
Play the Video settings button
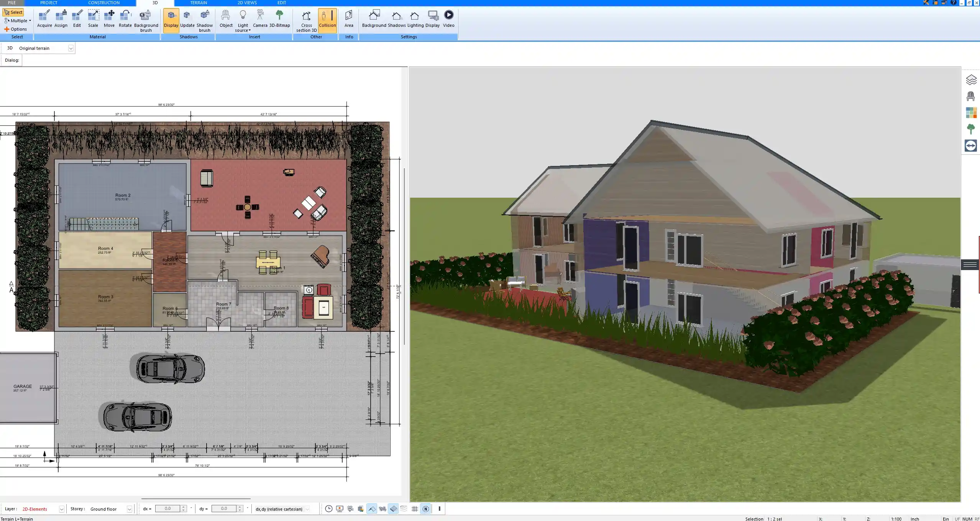pyautogui.click(x=448, y=19)
